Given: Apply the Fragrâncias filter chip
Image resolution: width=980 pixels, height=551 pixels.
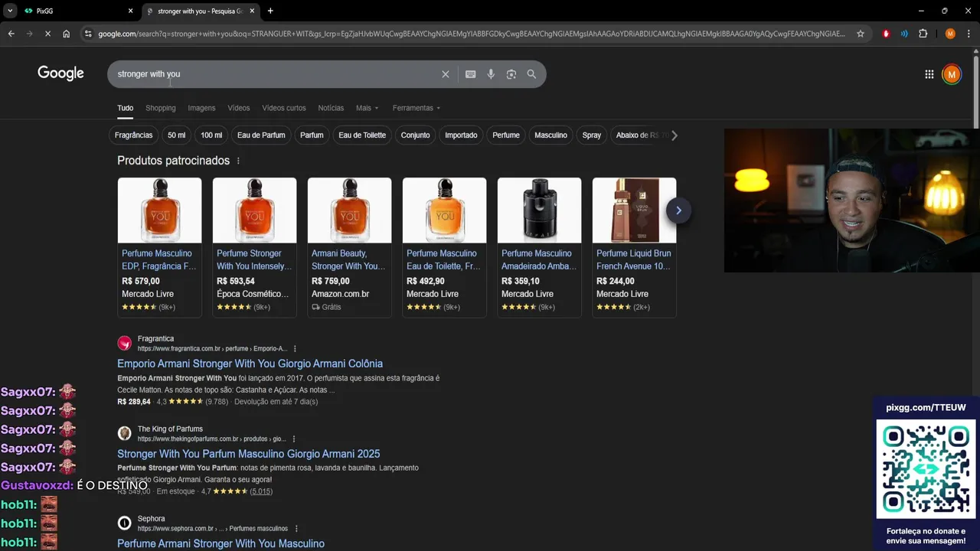Looking at the screenshot, I should tap(133, 135).
